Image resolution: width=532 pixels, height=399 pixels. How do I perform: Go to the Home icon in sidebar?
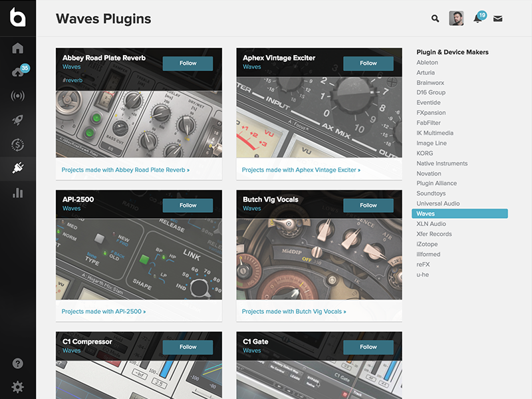pyautogui.click(x=17, y=48)
